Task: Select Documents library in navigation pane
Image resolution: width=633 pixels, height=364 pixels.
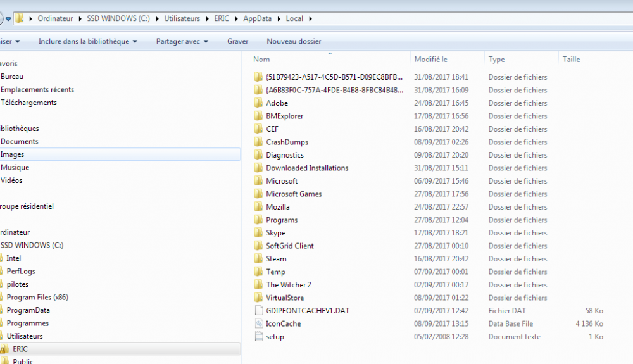Action: coord(20,141)
